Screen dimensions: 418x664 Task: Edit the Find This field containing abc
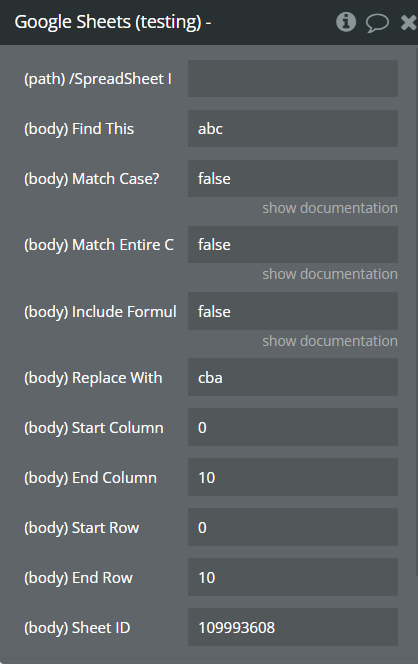[x=293, y=128]
